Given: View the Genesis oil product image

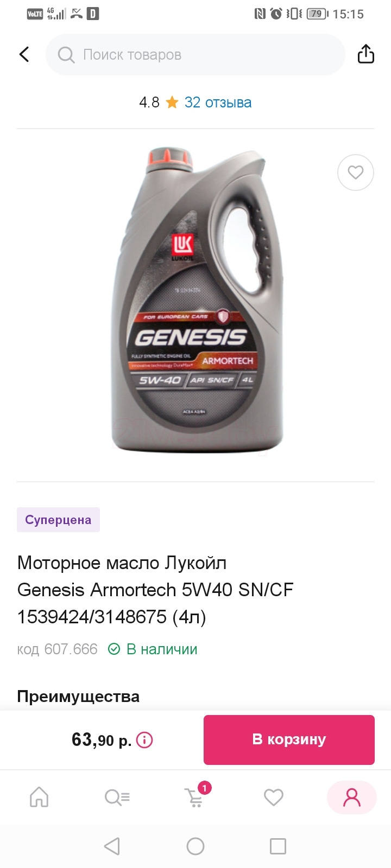Looking at the screenshot, I should pyautogui.click(x=195, y=301).
